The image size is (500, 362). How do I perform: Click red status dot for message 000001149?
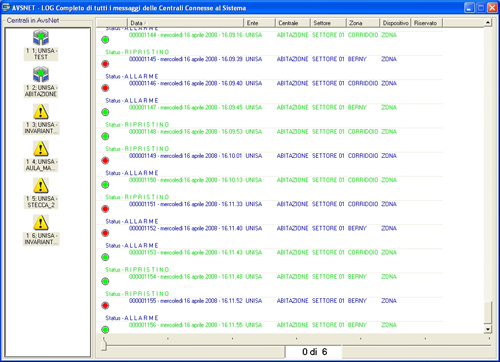(x=105, y=161)
